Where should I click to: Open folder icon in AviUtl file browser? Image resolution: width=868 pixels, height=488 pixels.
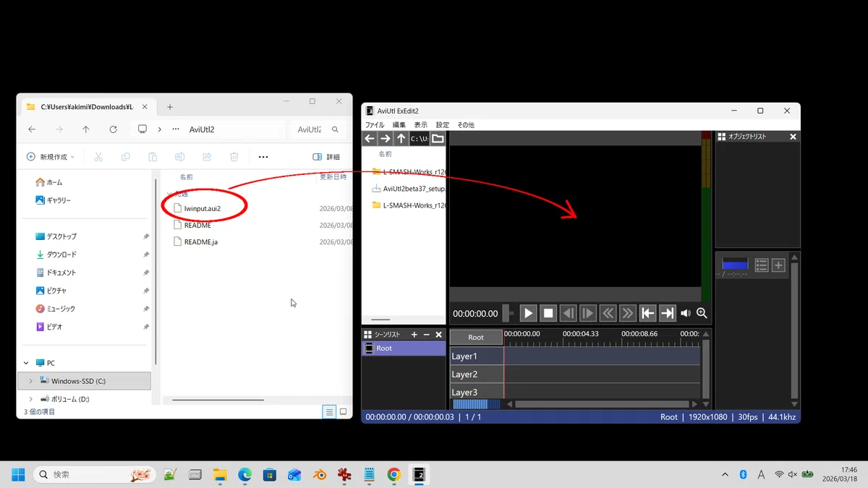[438, 138]
